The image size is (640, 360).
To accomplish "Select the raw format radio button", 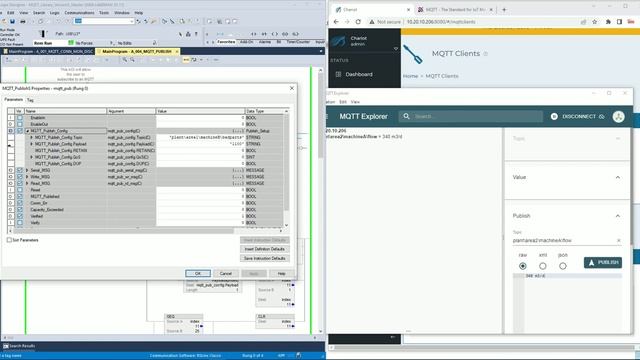I will coord(522,266).
